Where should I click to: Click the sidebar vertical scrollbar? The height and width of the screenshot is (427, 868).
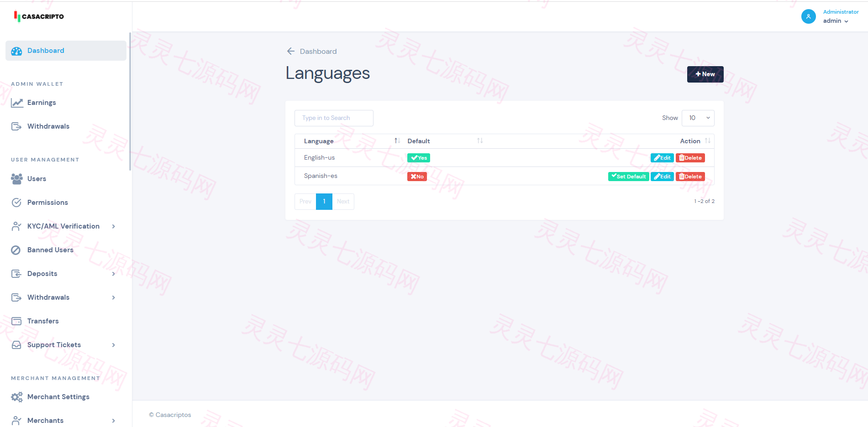pos(130,101)
